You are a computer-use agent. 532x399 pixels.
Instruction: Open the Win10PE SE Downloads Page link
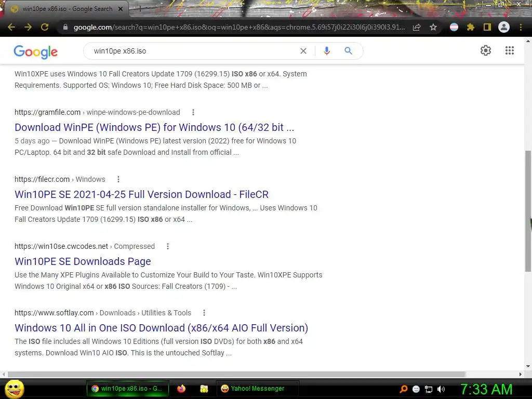pos(83,261)
